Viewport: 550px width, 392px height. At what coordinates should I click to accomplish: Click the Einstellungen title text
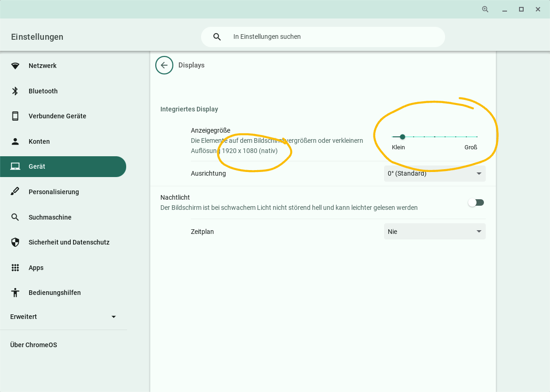37,37
